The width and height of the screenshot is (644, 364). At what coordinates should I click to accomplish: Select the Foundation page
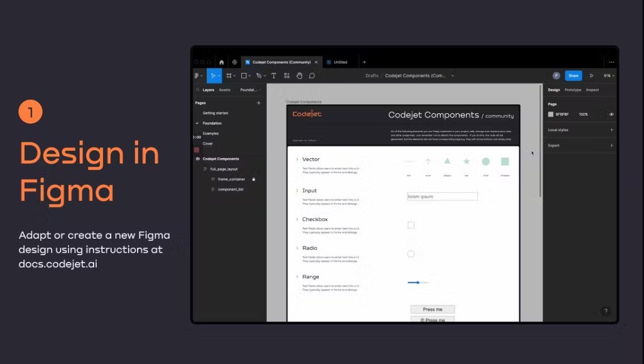(x=212, y=124)
